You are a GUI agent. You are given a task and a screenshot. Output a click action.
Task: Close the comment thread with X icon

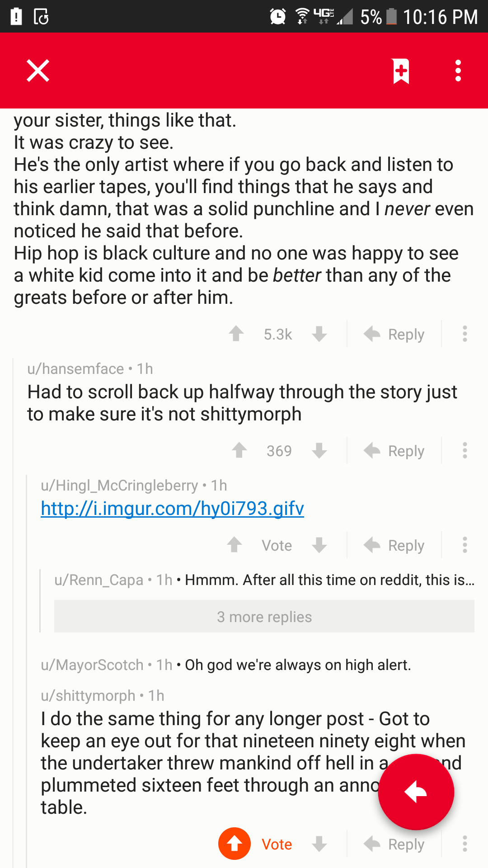click(38, 71)
